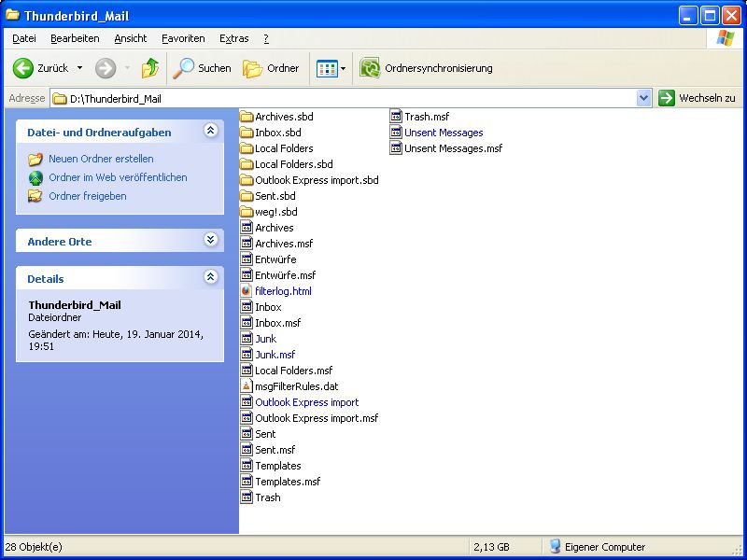Click Ordner im Web veröffentlichen link

118,177
